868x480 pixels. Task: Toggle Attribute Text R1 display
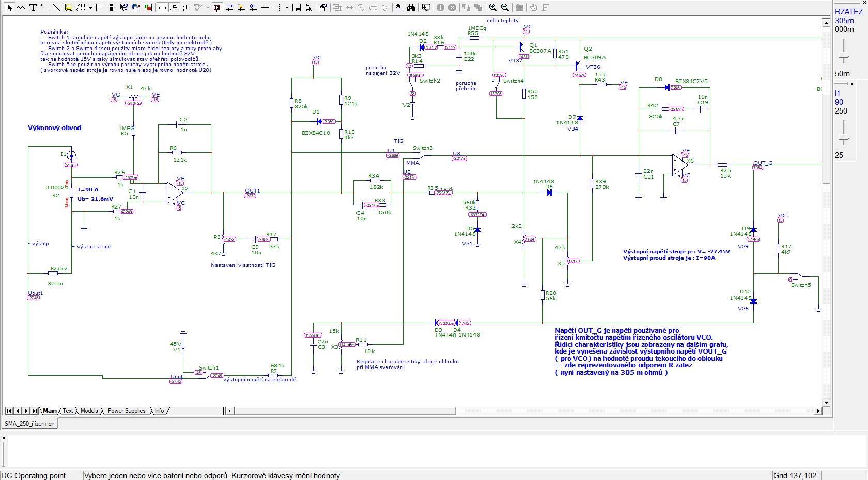(175, 8)
